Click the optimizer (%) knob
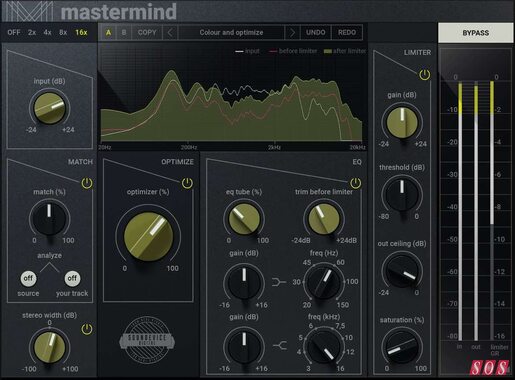The height and width of the screenshot is (380, 515). [149, 237]
